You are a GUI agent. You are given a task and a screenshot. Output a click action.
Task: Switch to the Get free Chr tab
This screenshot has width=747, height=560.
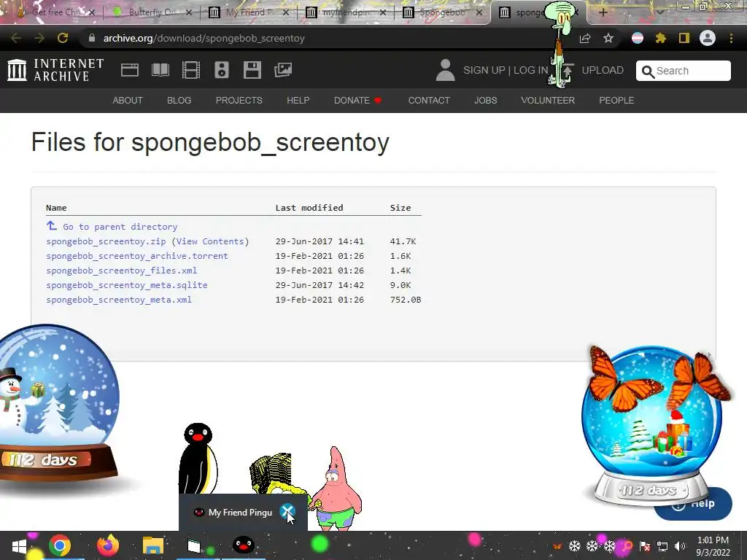[55, 12]
